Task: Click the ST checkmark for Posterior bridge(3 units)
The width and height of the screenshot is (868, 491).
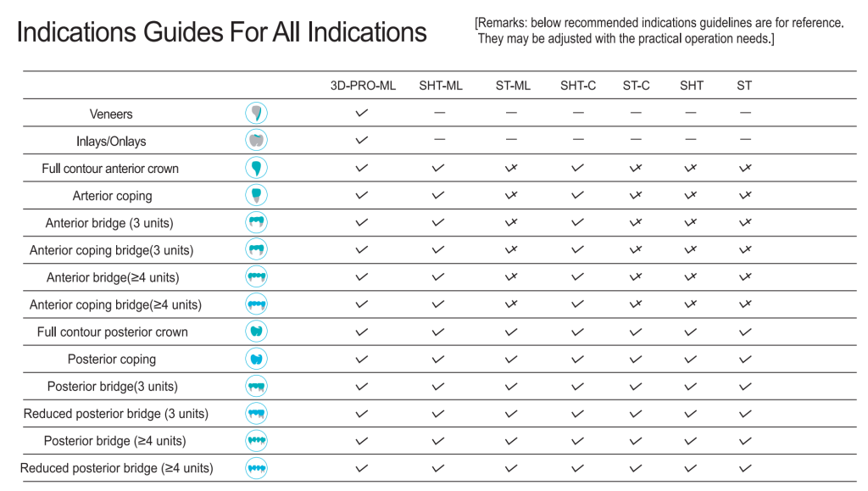Action: coord(745,387)
